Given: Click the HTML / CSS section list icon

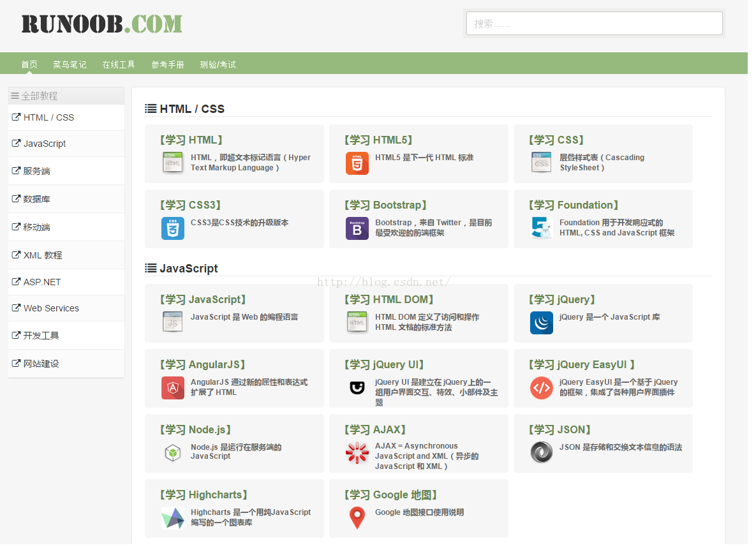Looking at the screenshot, I should pyautogui.click(x=152, y=110).
